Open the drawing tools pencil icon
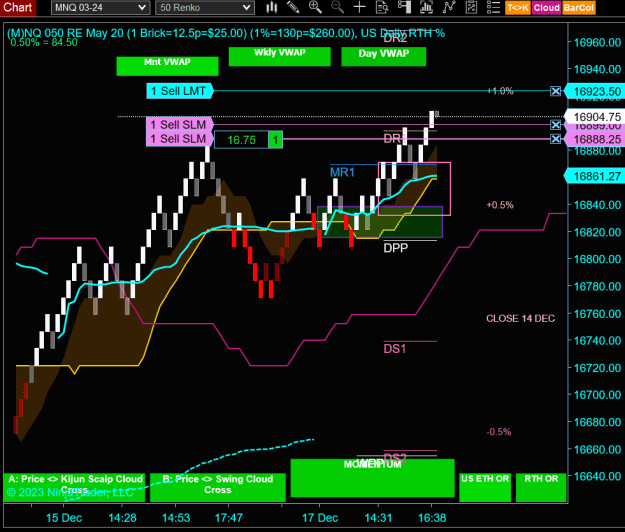The height and width of the screenshot is (532, 625). 293,7
